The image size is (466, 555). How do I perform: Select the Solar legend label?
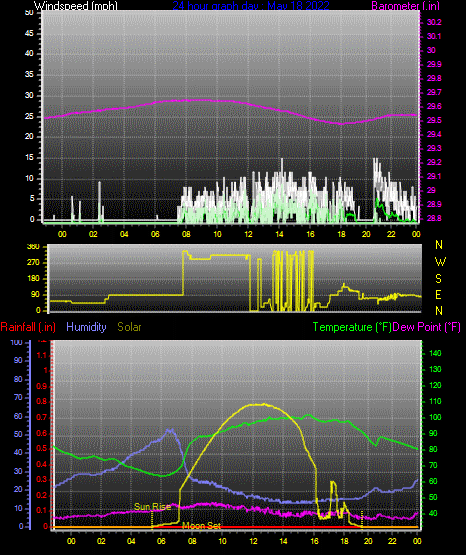point(130,327)
